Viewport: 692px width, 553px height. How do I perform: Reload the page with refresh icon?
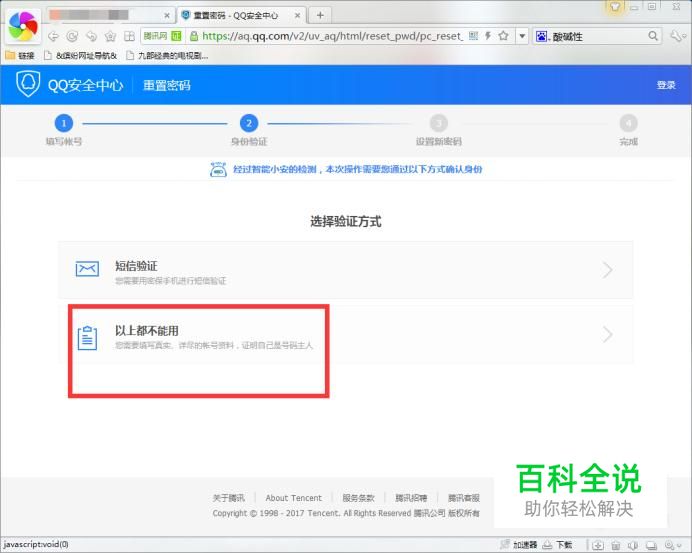tap(72, 36)
